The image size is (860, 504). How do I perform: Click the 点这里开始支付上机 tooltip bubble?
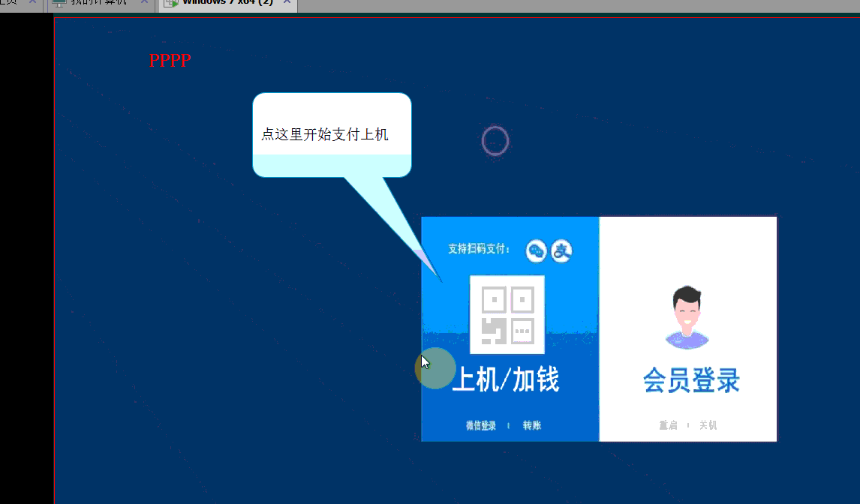tap(332, 135)
